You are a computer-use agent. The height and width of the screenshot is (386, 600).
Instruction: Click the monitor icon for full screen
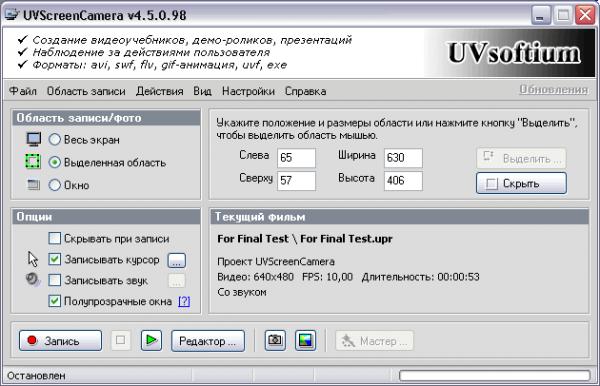coord(34,139)
